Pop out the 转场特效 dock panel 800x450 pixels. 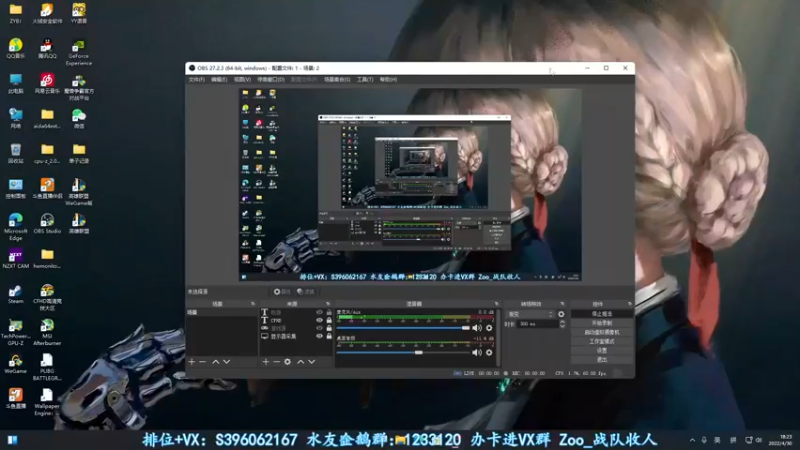tap(562, 304)
